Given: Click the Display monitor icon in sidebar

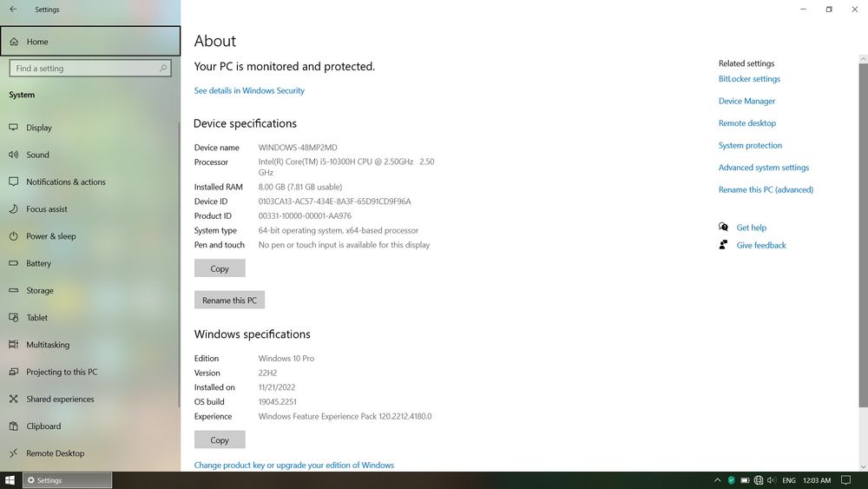Looking at the screenshot, I should click(x=14, y=128).
